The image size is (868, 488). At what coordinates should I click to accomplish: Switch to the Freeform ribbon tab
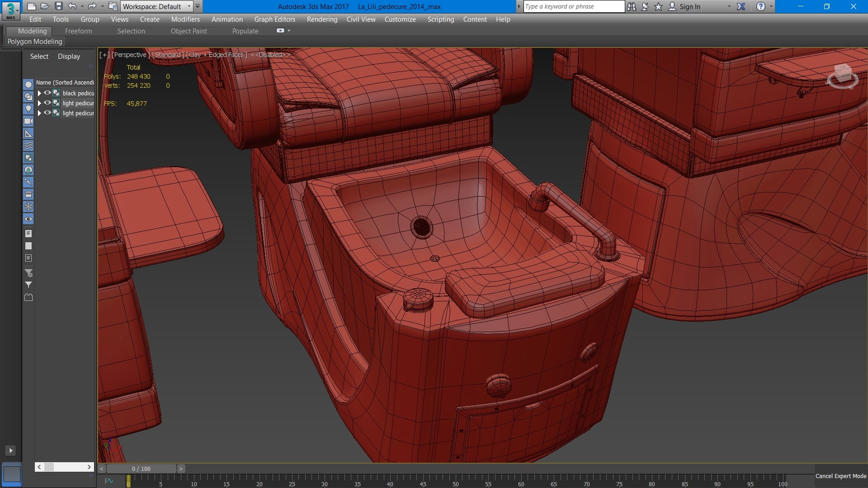(x=78, y=31)
